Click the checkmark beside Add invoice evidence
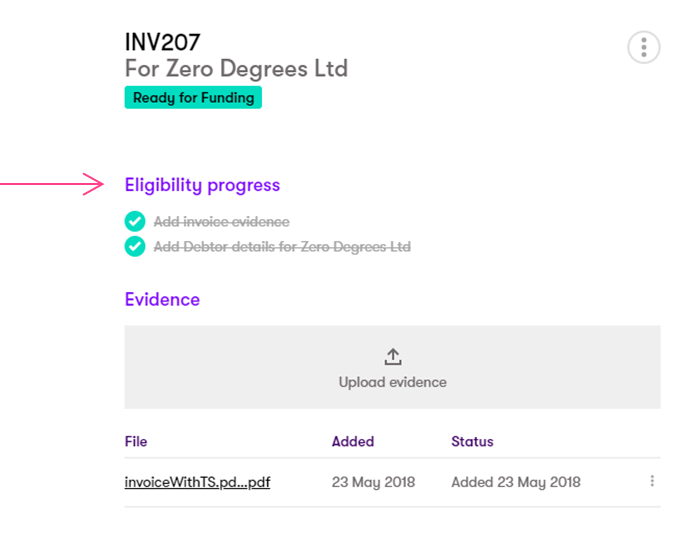Image resolution: width=685 pixels, height=550 pixels. 135,222
